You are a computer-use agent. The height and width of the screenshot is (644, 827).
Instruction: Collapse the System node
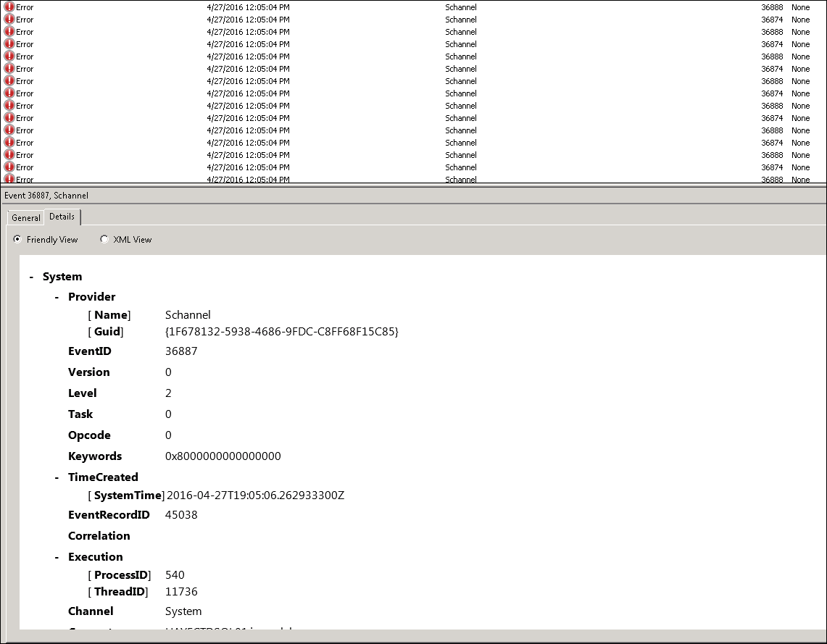click(31, 277)
